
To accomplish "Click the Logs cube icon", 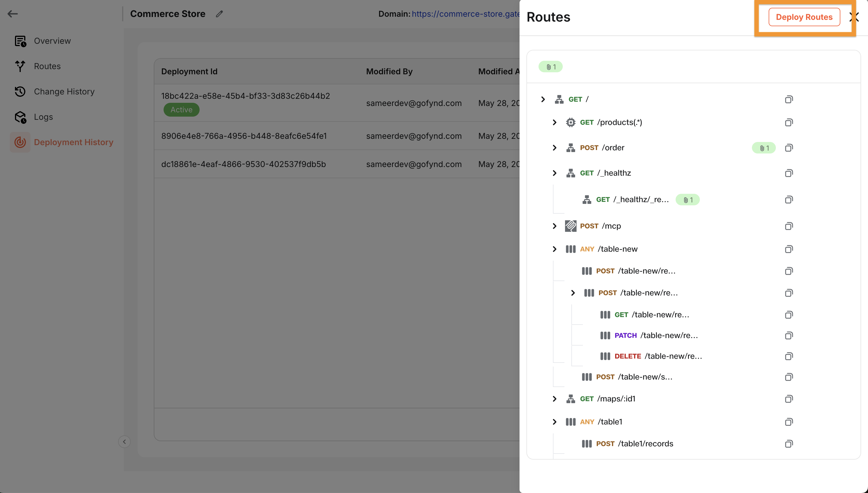I will [x=20, y=117].
